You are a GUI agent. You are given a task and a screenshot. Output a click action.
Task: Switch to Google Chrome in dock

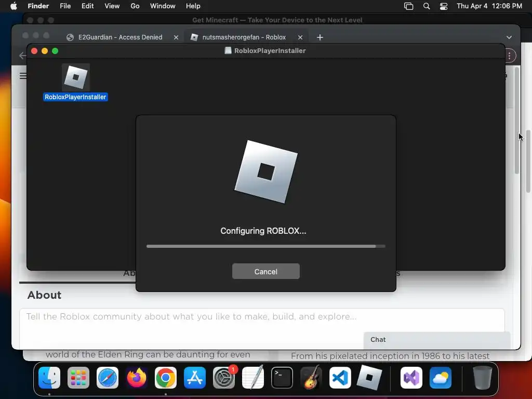click(166, 378)
